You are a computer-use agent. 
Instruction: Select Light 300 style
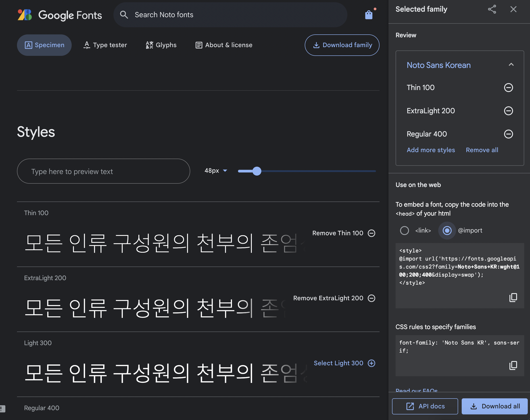click(344, 363)
